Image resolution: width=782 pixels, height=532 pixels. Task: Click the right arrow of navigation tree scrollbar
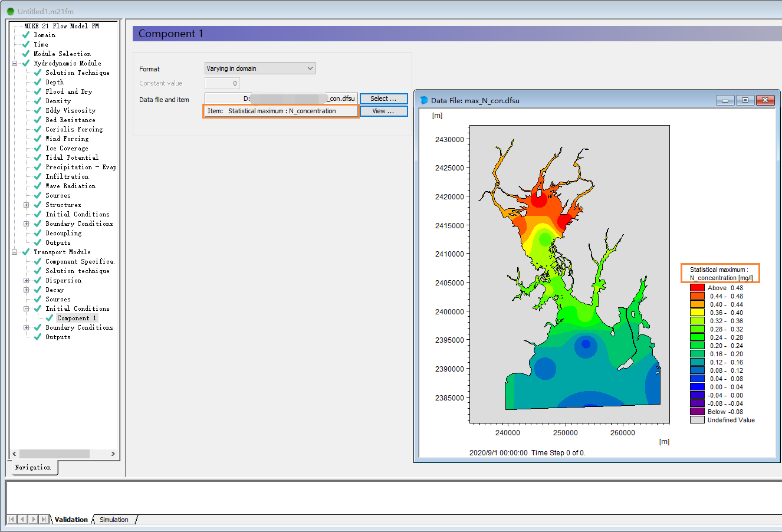tap(113, 454)
